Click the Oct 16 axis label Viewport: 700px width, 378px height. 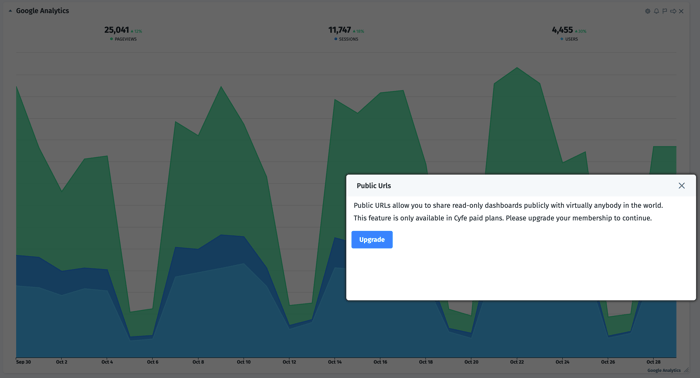(x=380, y=362)
